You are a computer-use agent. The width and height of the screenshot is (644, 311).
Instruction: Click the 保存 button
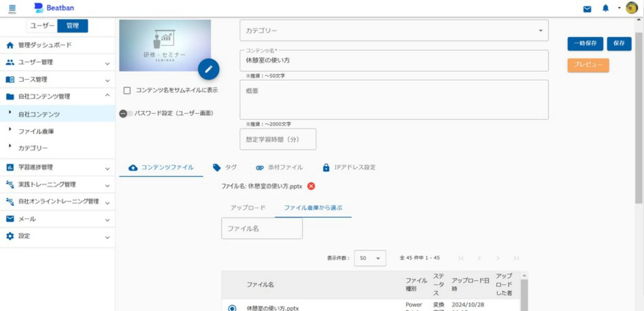click(619, 44)
